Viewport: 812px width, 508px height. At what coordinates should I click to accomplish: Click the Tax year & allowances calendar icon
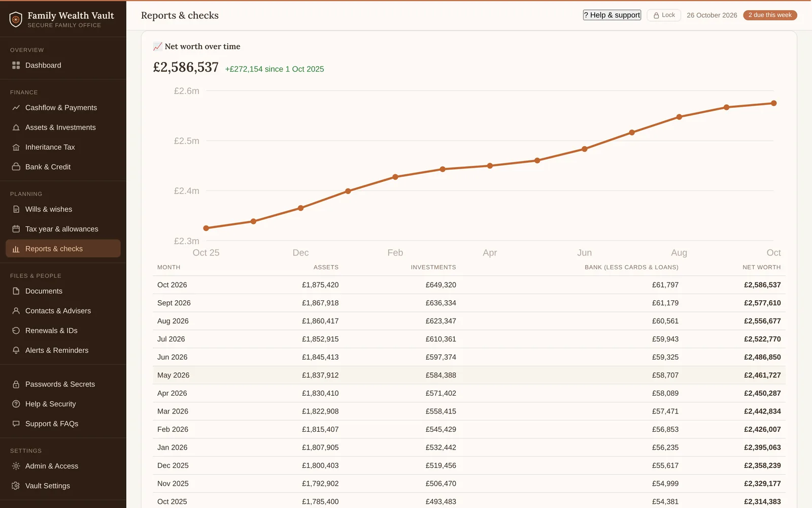(16, 229)
